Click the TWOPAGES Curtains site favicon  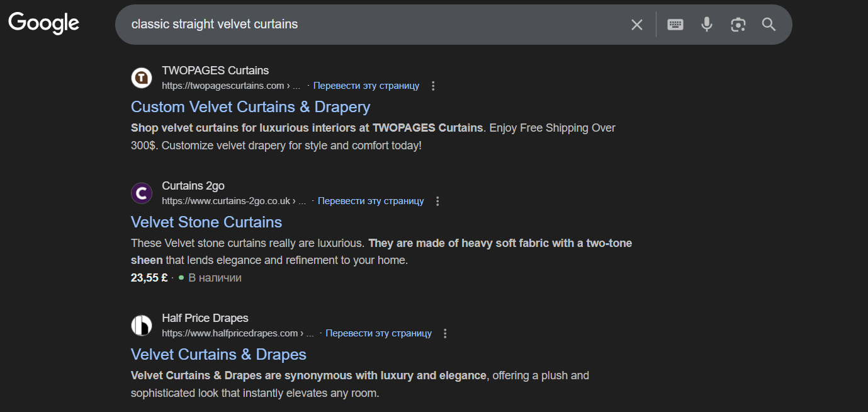(x=142, y=78)
